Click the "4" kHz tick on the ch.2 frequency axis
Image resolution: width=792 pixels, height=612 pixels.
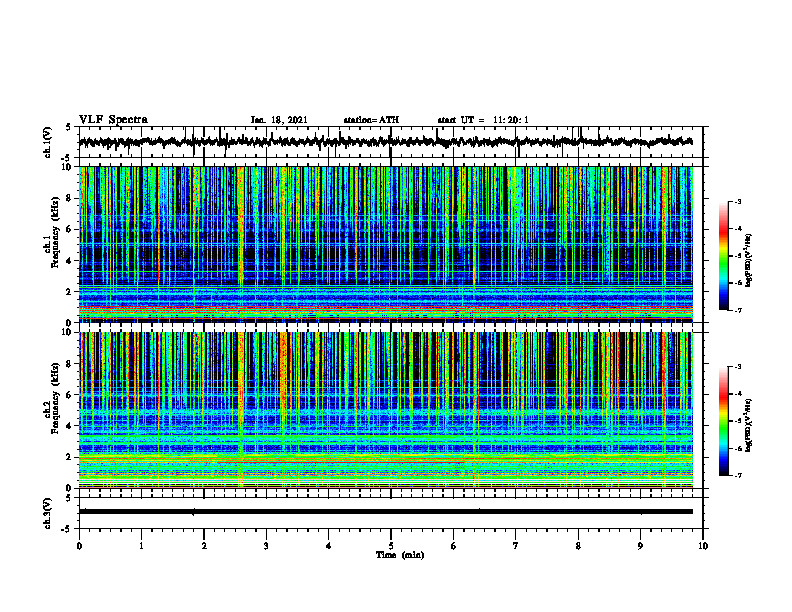[x=70, y=427]
